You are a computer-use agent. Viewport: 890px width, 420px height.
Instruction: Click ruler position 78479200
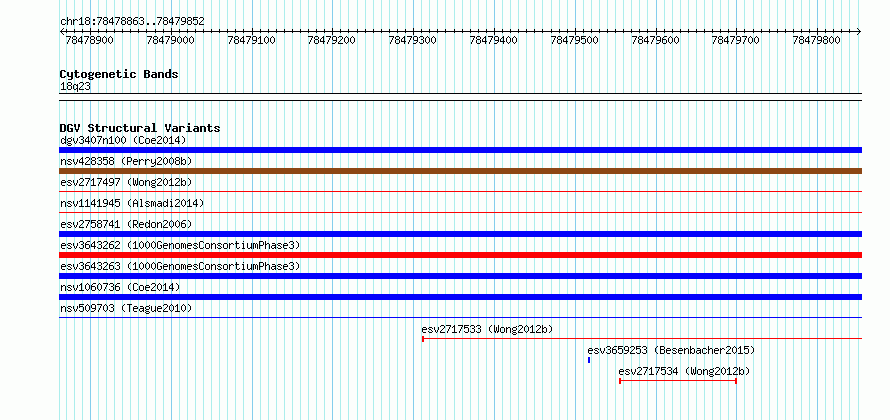pyautogui.click(x=332, y=40)
